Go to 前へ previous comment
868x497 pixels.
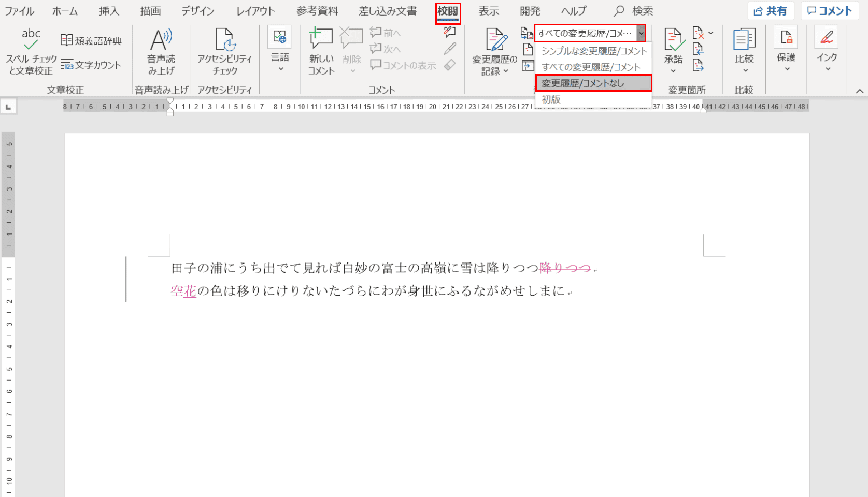pos(385,33)
